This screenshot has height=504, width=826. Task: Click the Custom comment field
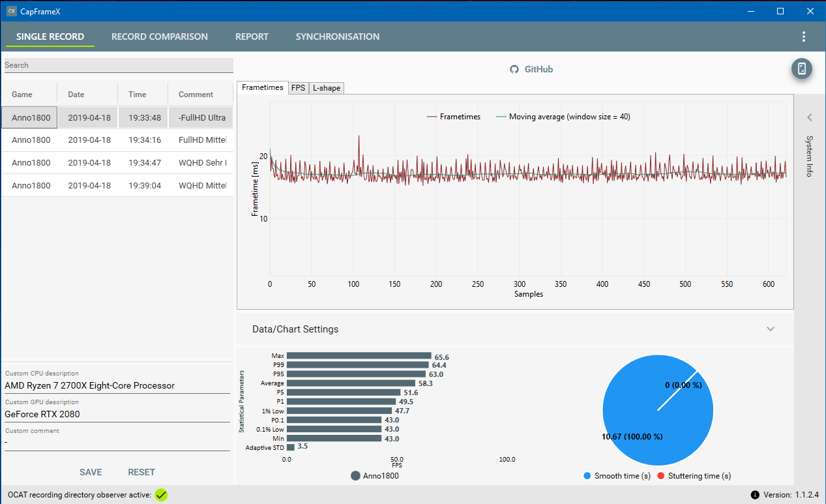[x=117, y=442]
